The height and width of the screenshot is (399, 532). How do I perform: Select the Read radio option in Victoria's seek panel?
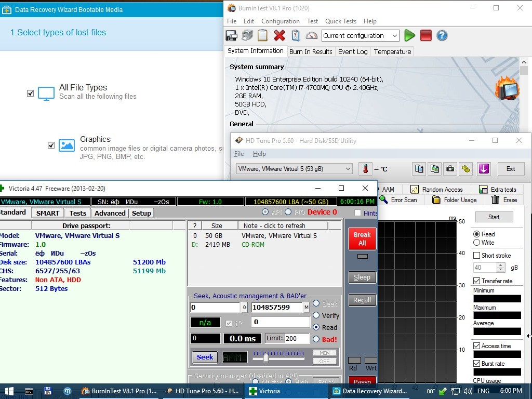(316, 327)
